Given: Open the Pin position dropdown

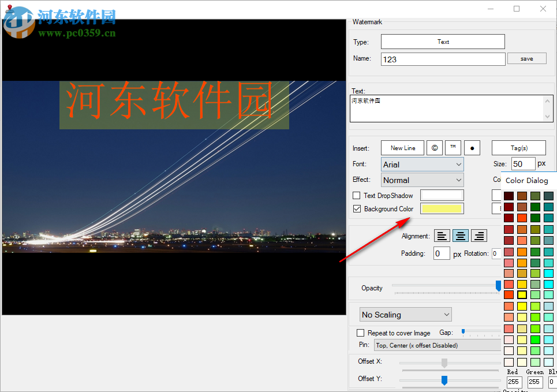Looking at the screenshot, I should point(436,345).
